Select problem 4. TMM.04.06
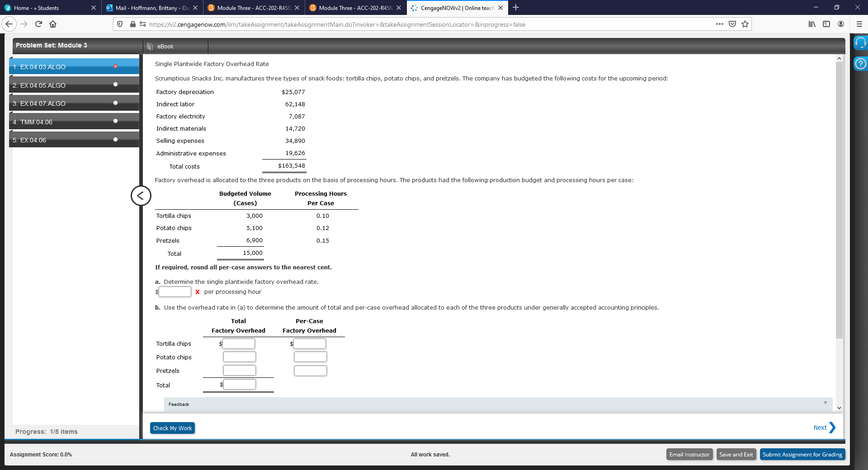 (74, 122)
